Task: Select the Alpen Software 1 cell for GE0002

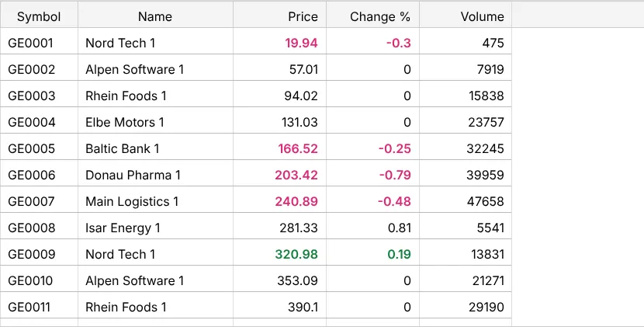Action: pyautogui.click(x=155, y=69)
